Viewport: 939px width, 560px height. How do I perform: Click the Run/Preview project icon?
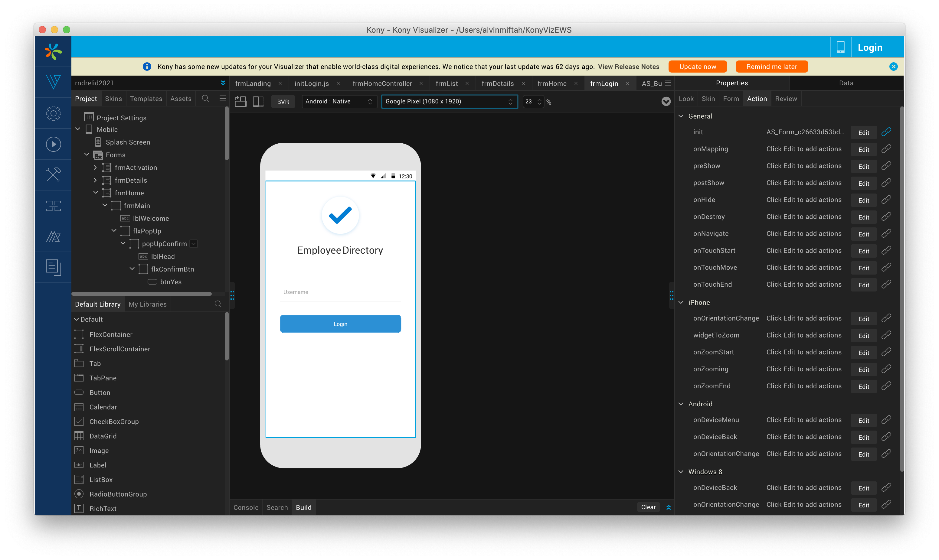[53, 143]
